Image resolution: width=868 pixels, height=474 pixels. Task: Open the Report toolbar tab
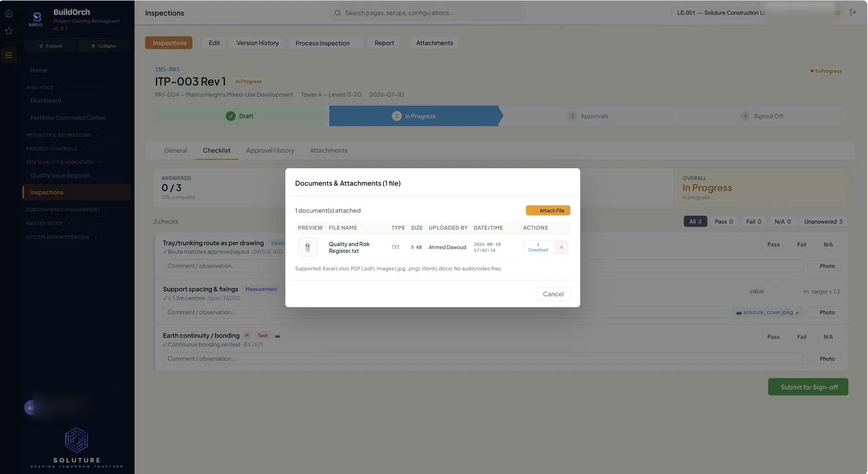384,43
